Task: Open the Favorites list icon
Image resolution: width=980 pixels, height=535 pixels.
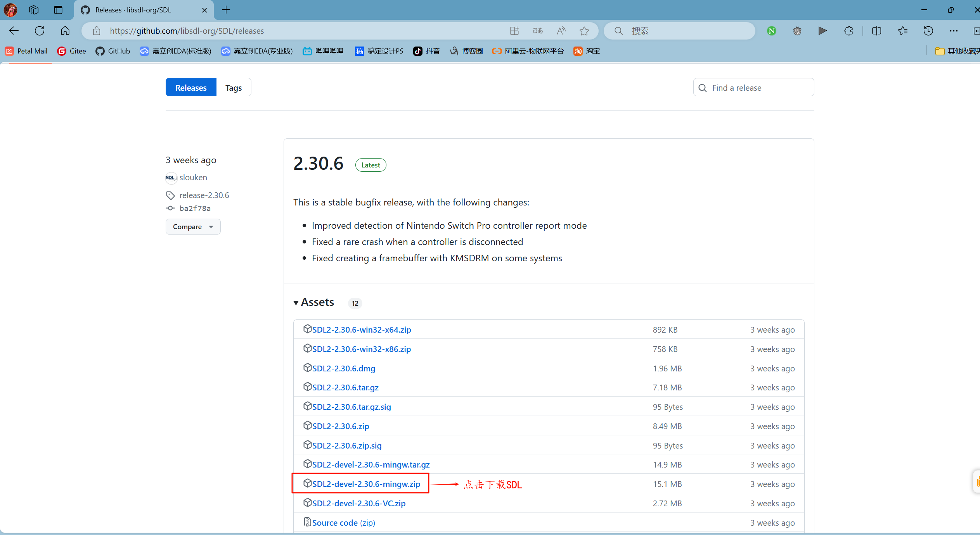Action: coord(903,31)
